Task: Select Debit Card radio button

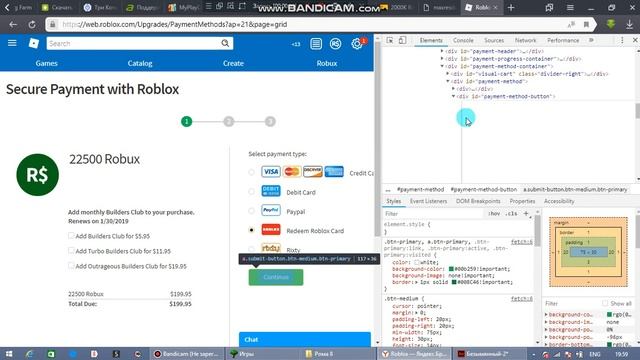Action: point(251,191)
